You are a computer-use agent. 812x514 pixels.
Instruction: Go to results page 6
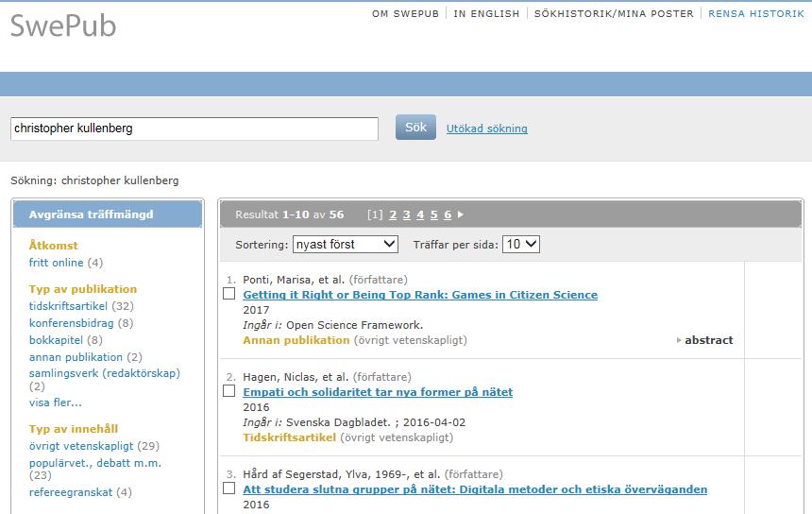[448, 214]
